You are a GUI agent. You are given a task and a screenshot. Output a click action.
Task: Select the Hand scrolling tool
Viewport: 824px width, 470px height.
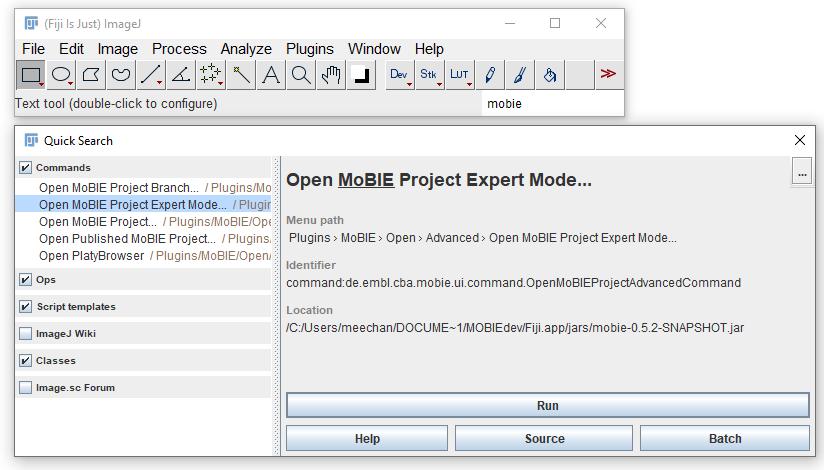coord(331,75)
